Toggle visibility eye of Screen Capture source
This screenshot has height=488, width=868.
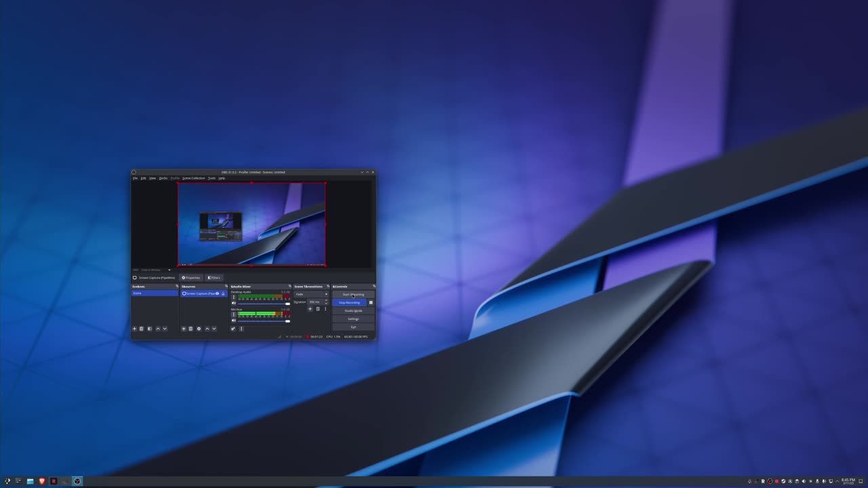pos(217,293)
